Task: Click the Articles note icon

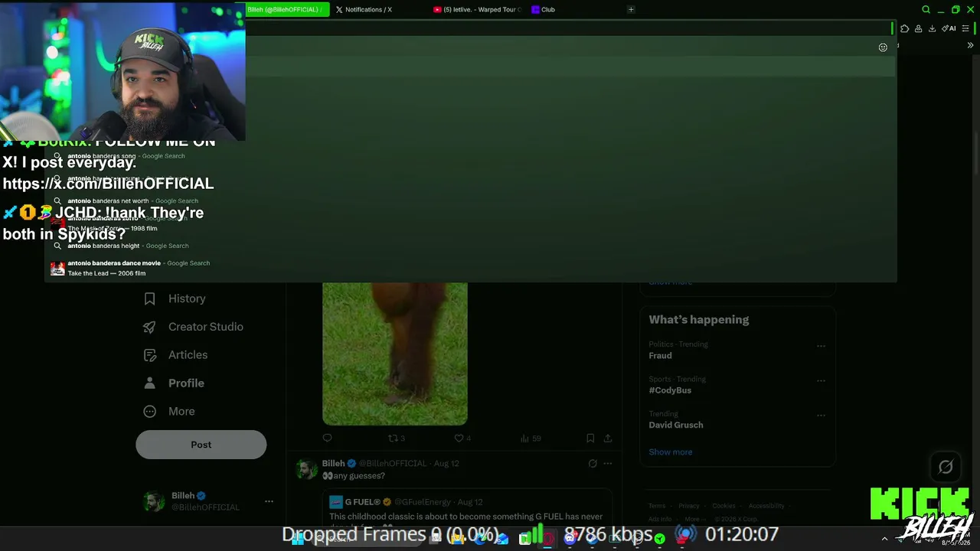Action: tap(150, 355)
